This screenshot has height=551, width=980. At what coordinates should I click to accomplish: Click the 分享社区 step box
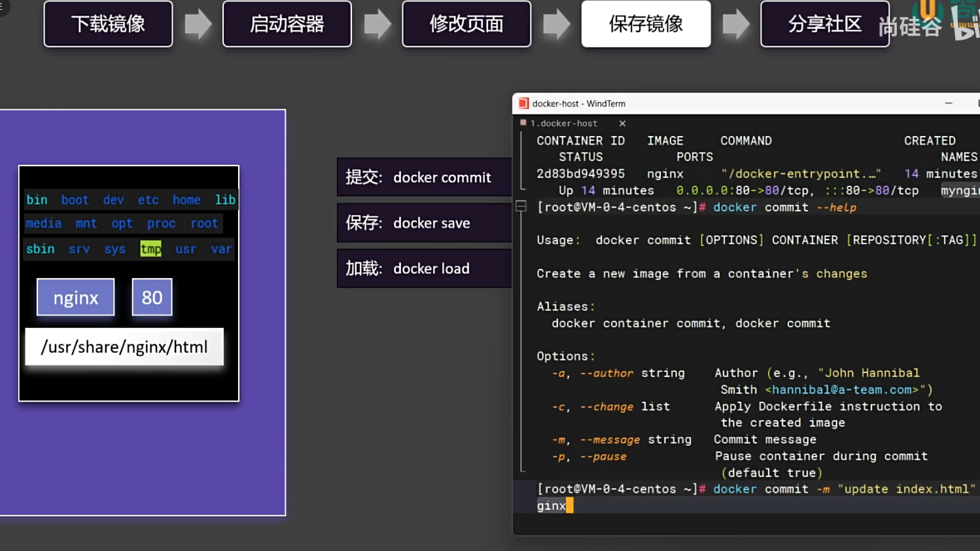(x=825, y=24)
